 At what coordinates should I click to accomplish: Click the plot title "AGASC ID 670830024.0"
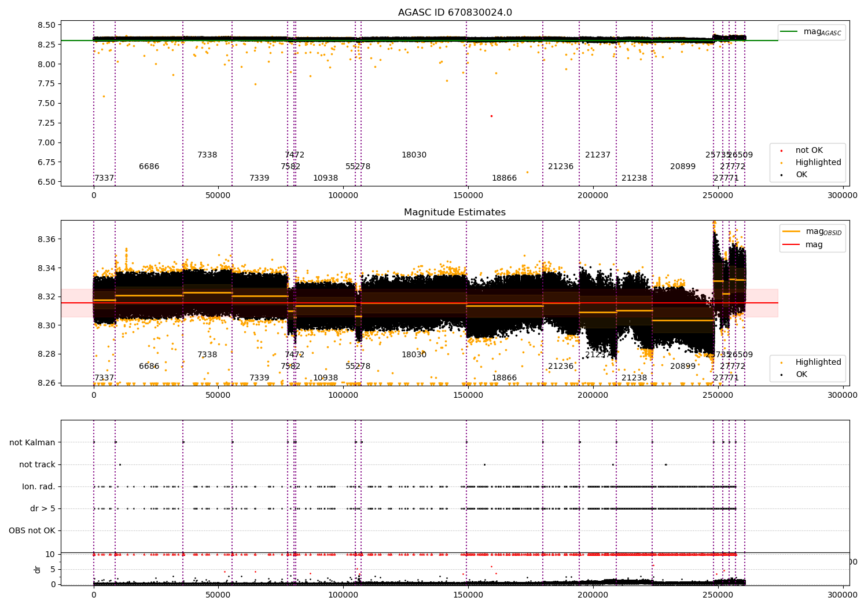pyautogui.click(x=455, y=13)
